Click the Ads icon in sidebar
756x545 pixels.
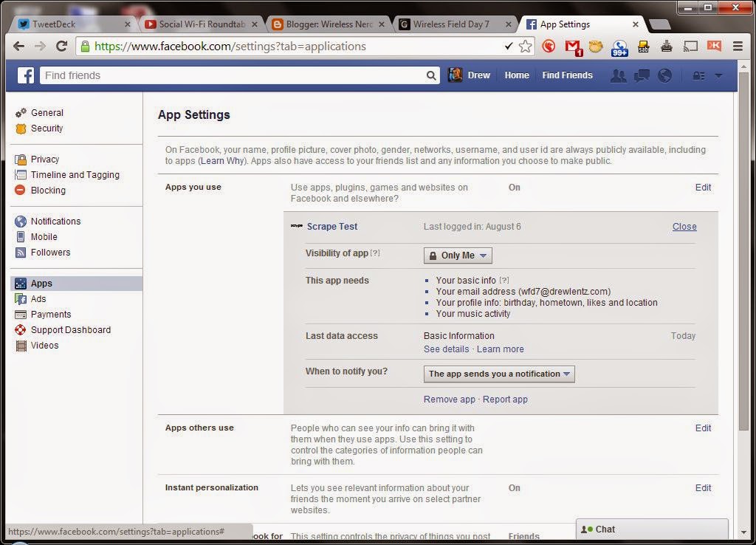coord(21,299)
